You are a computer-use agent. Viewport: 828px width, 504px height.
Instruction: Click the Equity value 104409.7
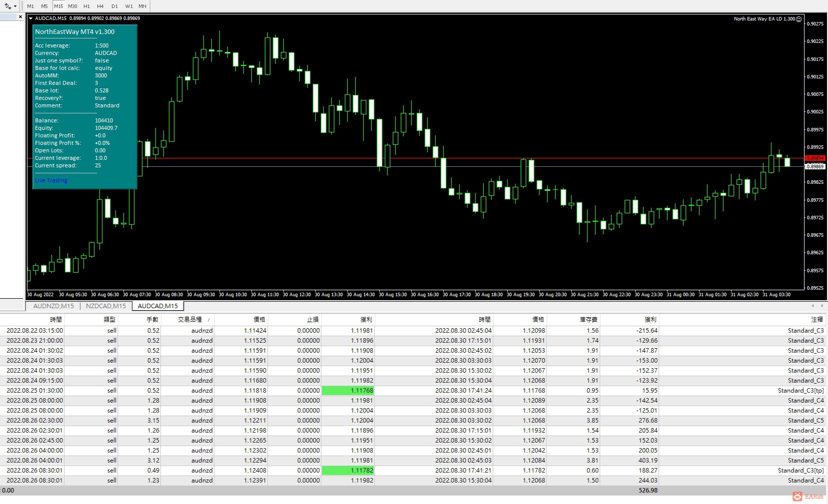(x=106, y=128)
